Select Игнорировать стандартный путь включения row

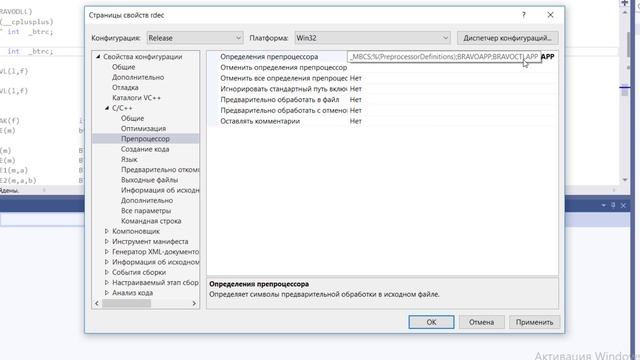[382, 89]
